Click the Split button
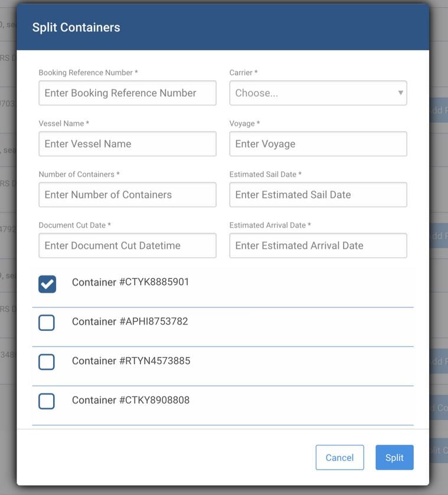 click(x=394, y=457)
